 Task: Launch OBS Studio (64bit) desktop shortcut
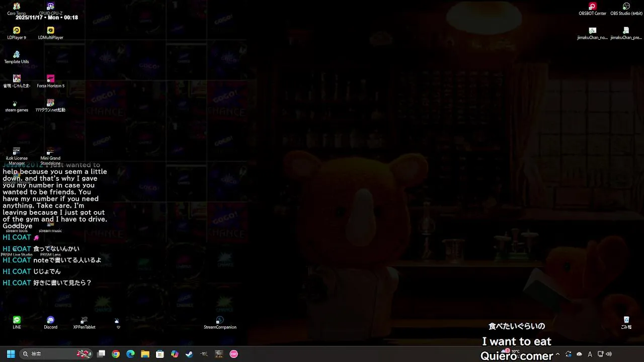[x=626, y=9]
